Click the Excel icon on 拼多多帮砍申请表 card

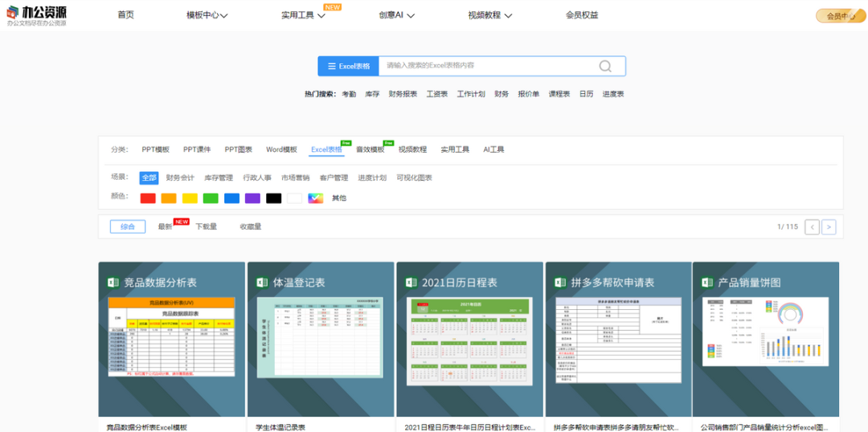click(560, 283)
